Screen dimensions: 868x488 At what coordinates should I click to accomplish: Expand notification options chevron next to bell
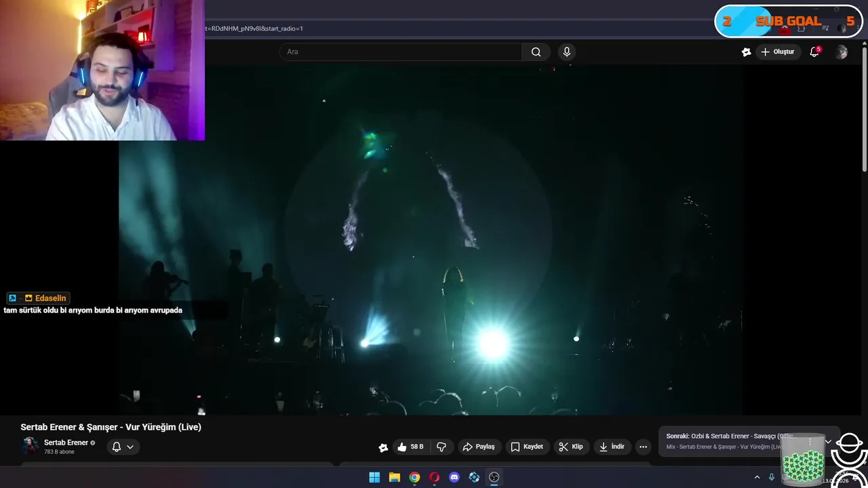tap(130, 447)
